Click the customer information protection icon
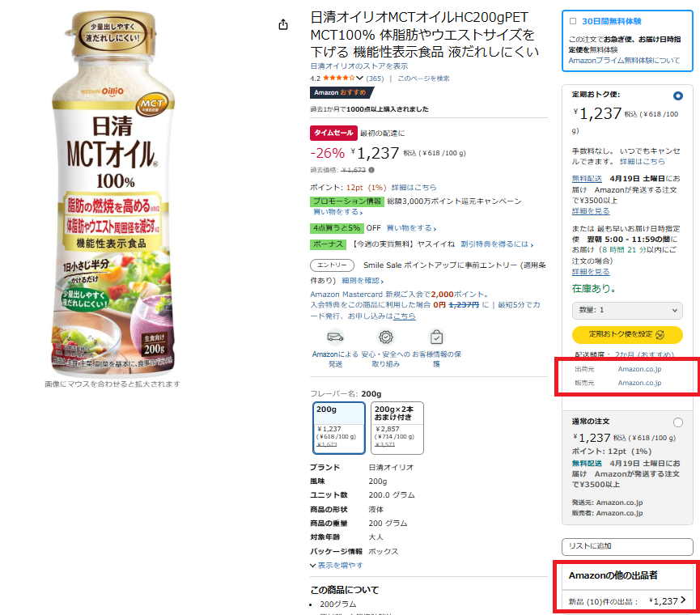This screenshot has width=700, height=615. 437,337
